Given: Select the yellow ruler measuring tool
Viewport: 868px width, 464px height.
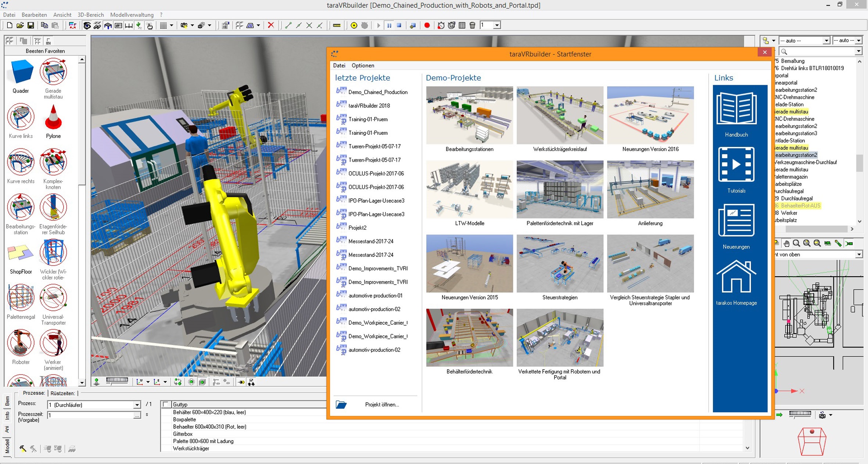Looking at the screenshot, I should point(337,25).
